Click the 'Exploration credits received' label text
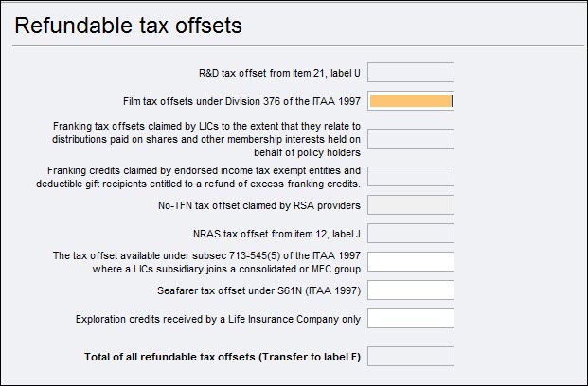 tap(218, 319)
